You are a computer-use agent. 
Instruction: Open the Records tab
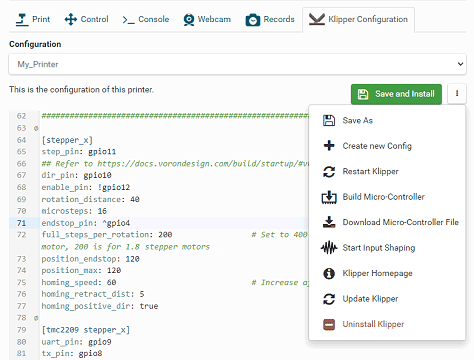coord(270,19)
